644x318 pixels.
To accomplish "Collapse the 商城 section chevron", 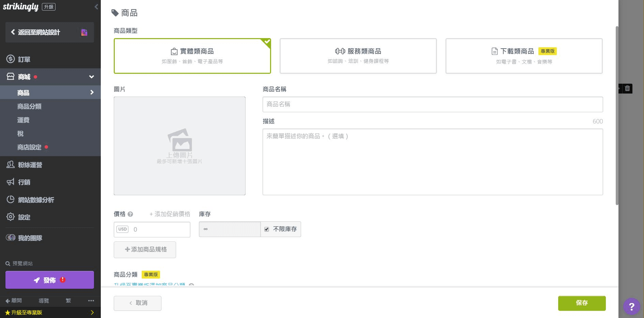I will 91,77.
